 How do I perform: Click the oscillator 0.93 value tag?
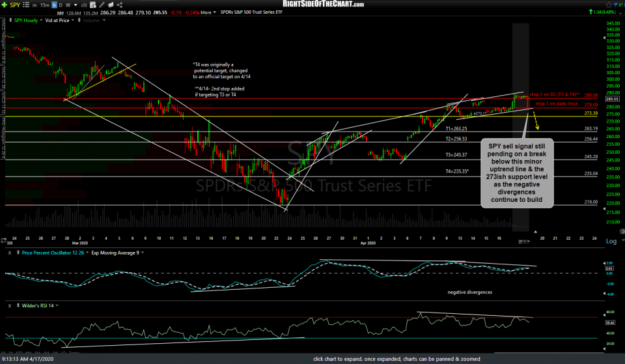(x=609, y=268)
